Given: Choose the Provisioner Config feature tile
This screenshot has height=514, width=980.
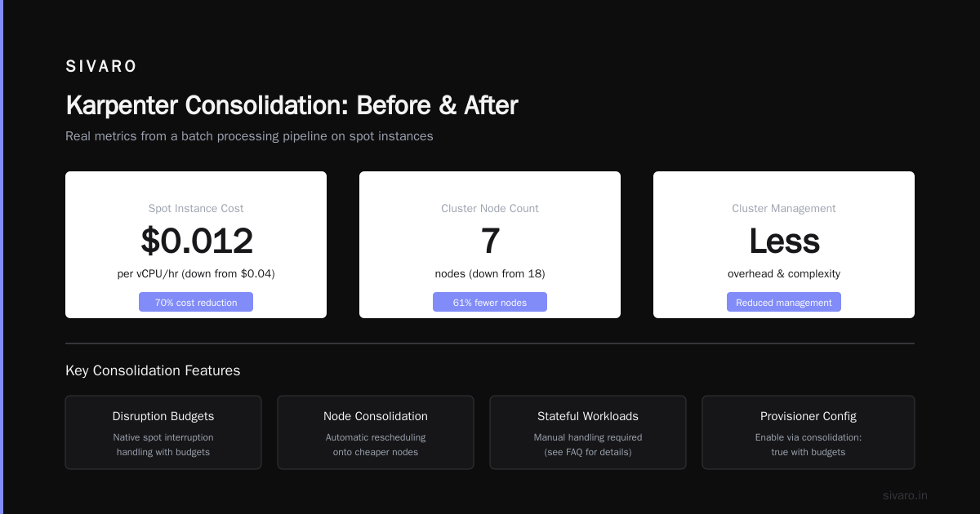Looking at the screenshot, I should pos(808,432).
